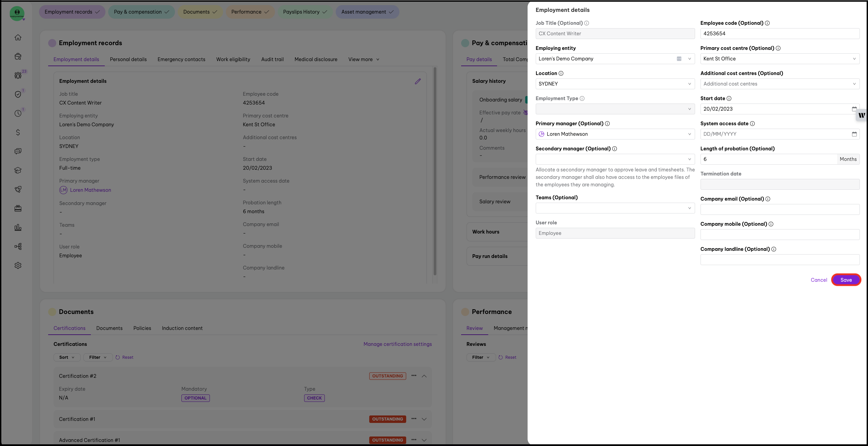Viewport: 868px width, 446px height.
Task: Open the people icon with 23 badge
Action: click(18, 75)
